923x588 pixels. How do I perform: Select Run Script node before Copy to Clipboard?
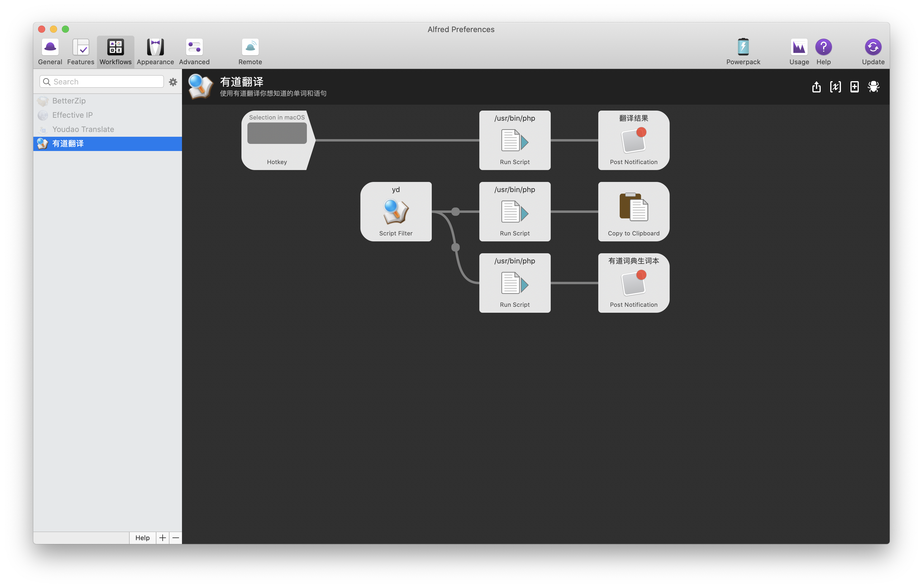coord(514,212)
